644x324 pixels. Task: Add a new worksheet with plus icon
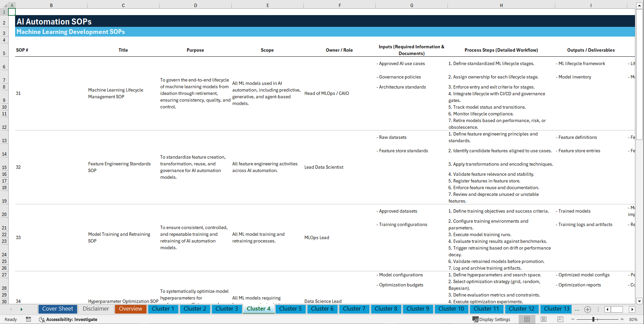click(587, 309)
